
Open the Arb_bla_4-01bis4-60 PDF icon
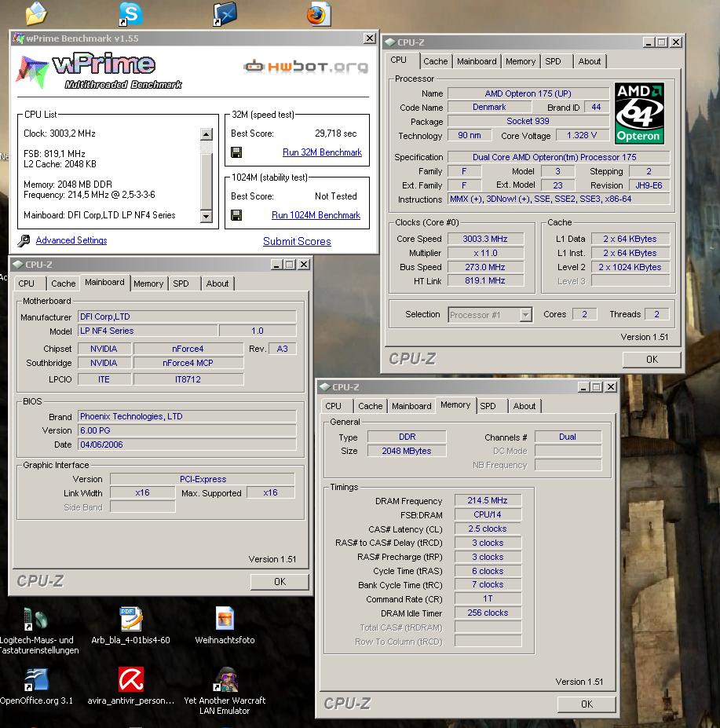[131, 620]
